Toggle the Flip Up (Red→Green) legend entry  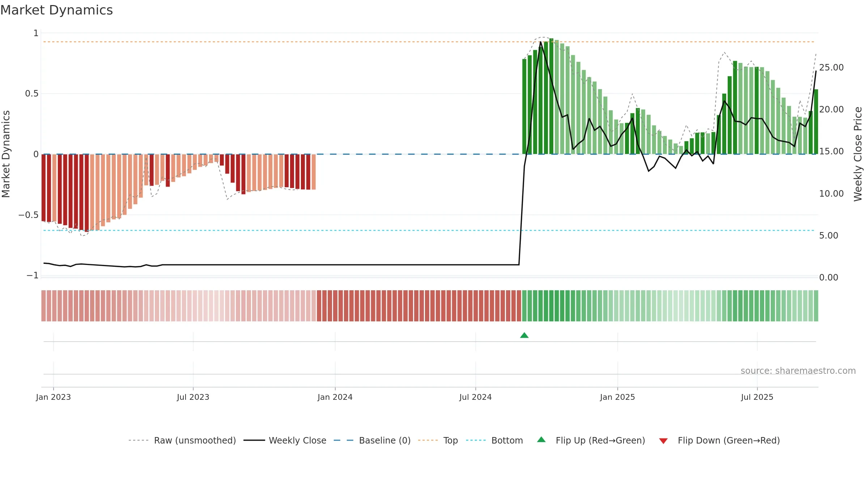tap(591, 440)
